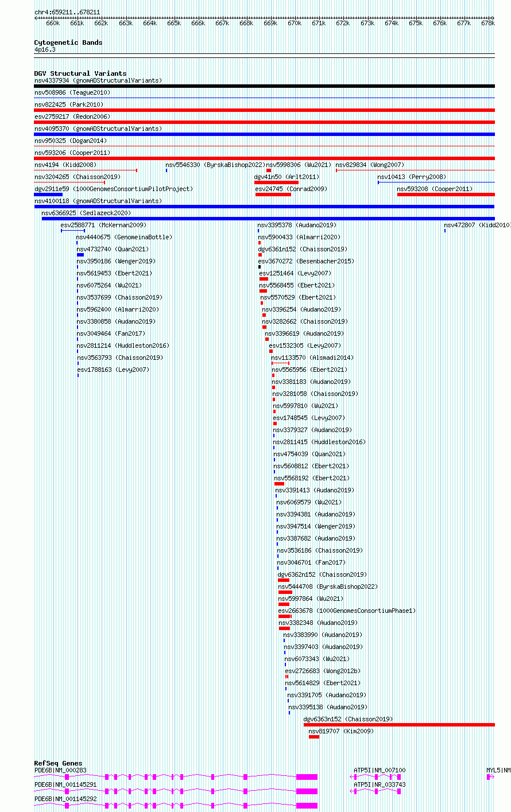Viewport: 511px width, 812px height.
Task: Click the 665k position on the ruler
Action: (174, 23)
